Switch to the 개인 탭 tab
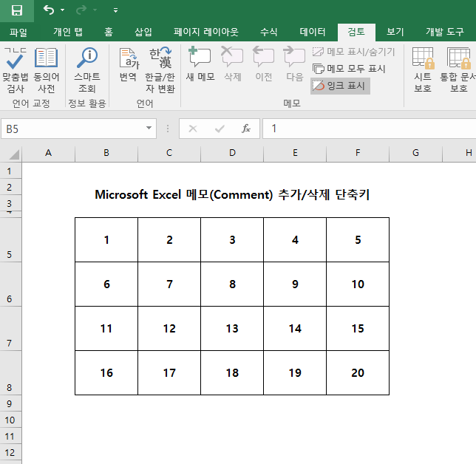The height and width of the screenshot is (464, 476). pyautogui.click(x=68, y=32)
